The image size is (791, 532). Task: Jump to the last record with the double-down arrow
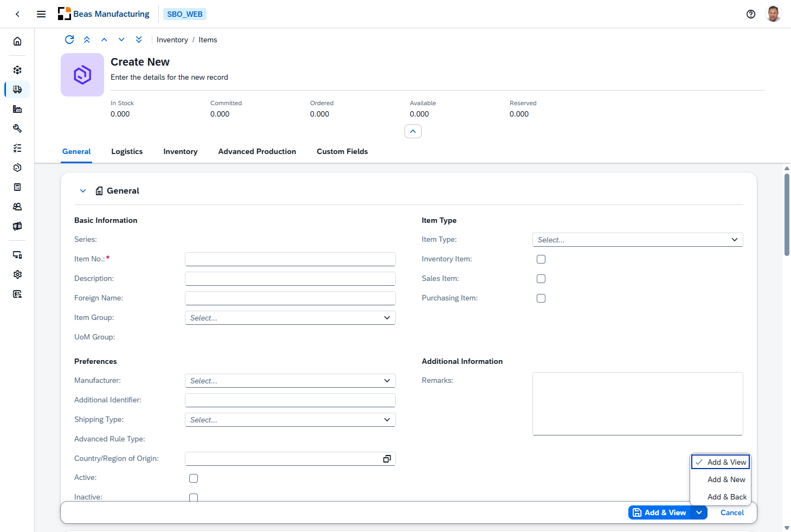tap(139, 40)
